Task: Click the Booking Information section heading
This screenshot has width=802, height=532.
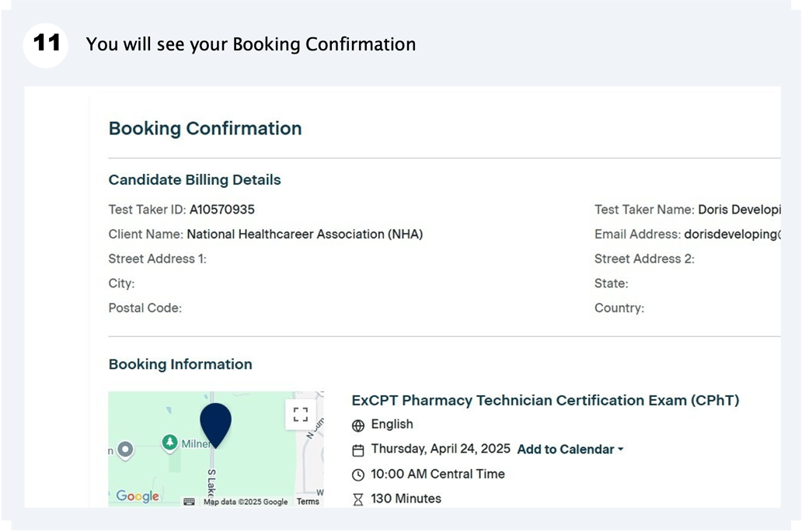Action: point(180,364)
